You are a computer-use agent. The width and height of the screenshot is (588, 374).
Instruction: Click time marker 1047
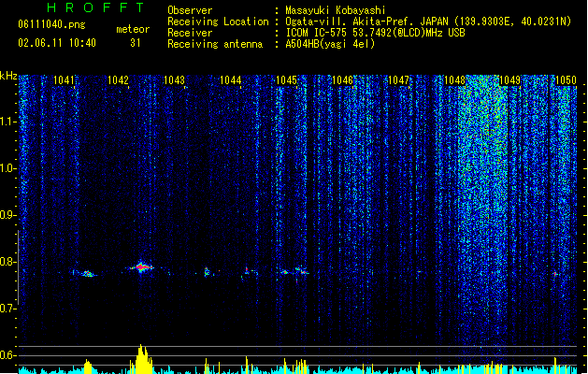coord(398,80)
